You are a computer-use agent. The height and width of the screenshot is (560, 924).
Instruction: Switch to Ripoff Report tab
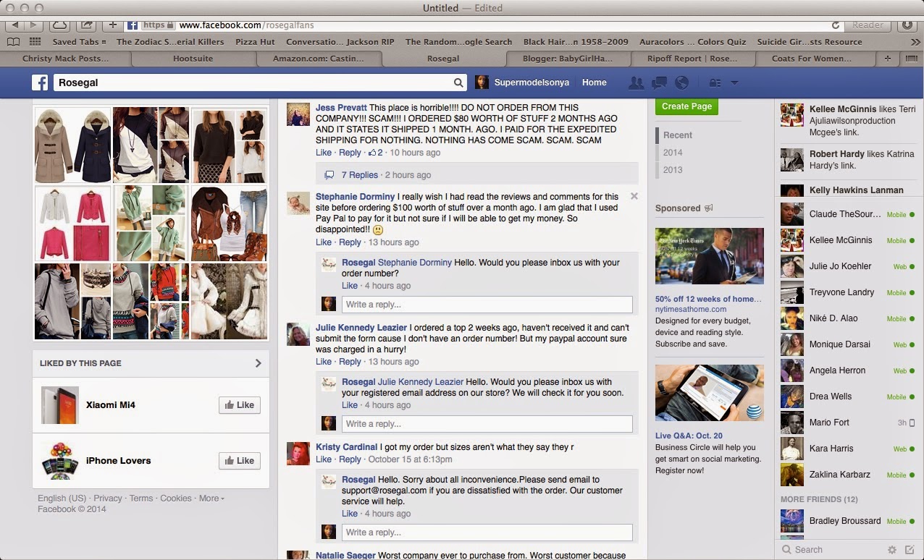click(x=692, y=59)
